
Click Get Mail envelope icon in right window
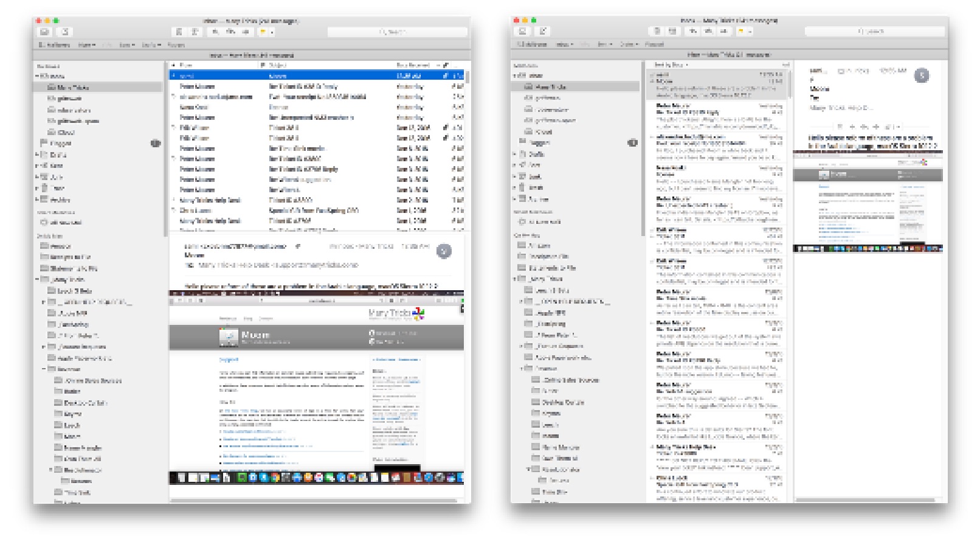tap(523, 31)
